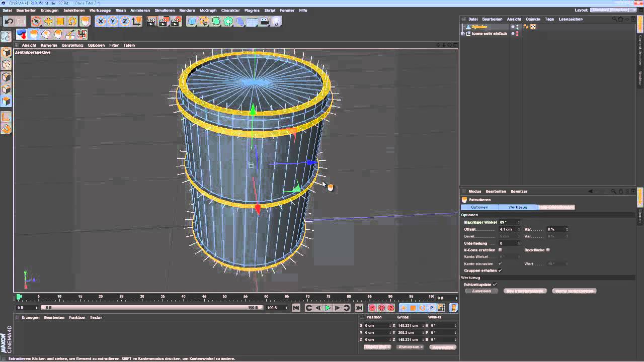Toggle Gruppen erhalten checkbox
The image size is (644, 362).
(x=500, y=270)
